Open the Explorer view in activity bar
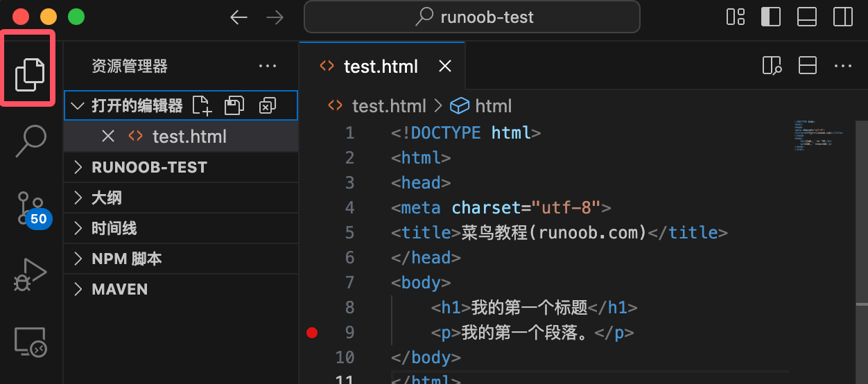 [30, 73]
